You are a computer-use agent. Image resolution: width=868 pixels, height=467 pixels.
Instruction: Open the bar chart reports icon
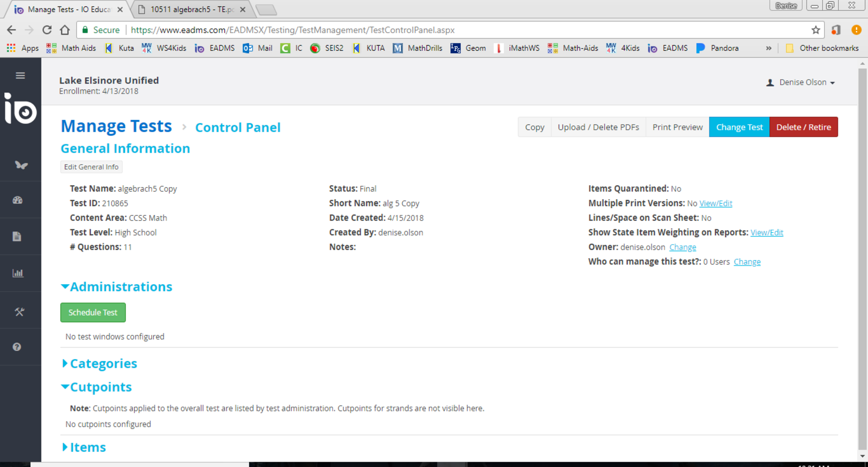click(18, 273)
